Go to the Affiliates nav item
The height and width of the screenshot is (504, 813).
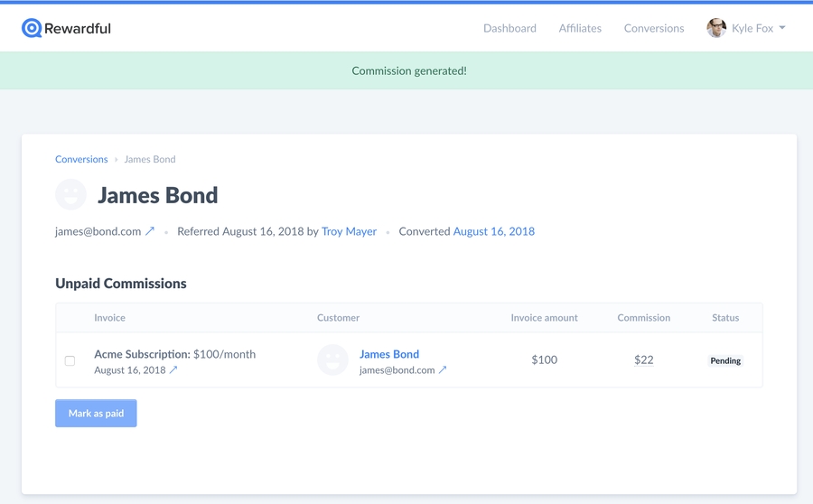pyautogui.click(x=580, y=28)
